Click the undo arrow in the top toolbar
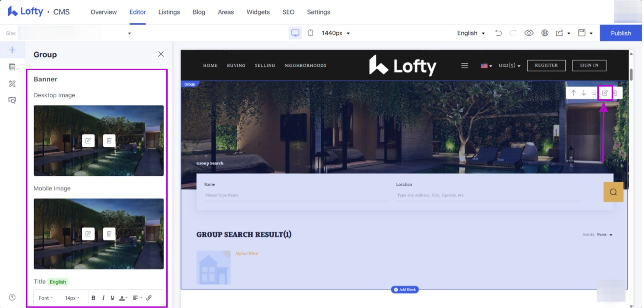Screen dimensions: 644x308 [x=498, y=33]
